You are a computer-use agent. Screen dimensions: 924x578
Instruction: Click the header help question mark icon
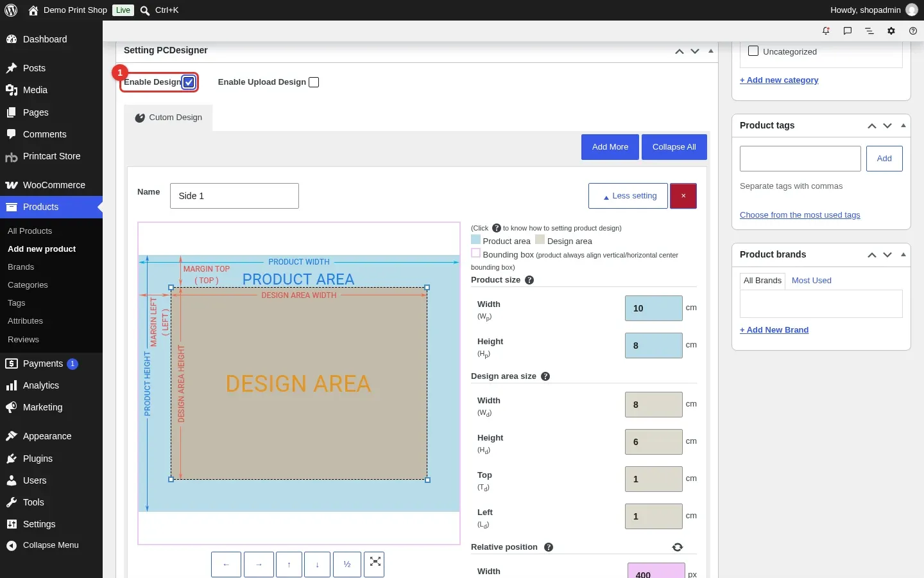click(913, 31)
